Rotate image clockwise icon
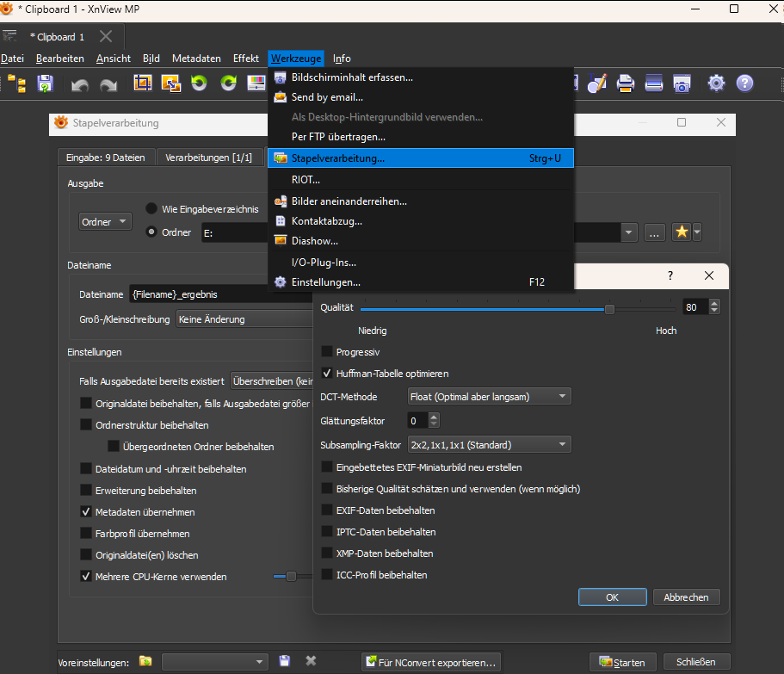Screen dimensions: 784x674 coord(229,83)
